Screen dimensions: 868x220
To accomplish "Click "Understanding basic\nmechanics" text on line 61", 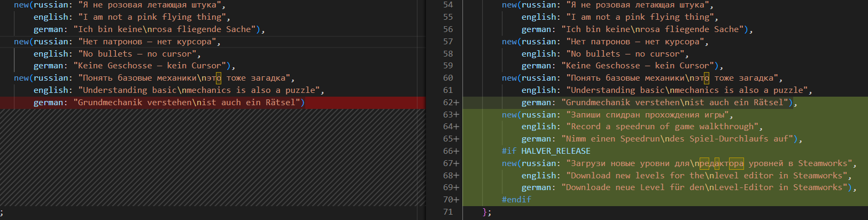I will [x=686, y=90].
